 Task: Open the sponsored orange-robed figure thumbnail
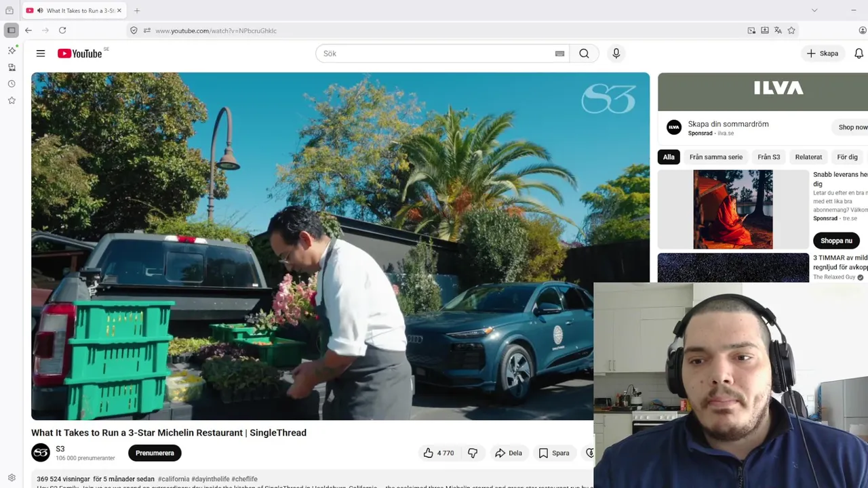pyautogui.click(x=733, y=209)
